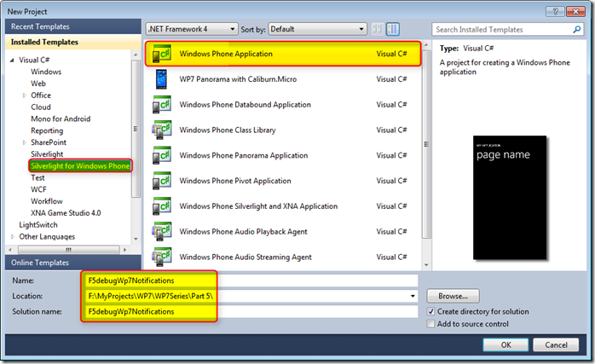
Task: Open the Recent Templates section
Action: point(72,26)
